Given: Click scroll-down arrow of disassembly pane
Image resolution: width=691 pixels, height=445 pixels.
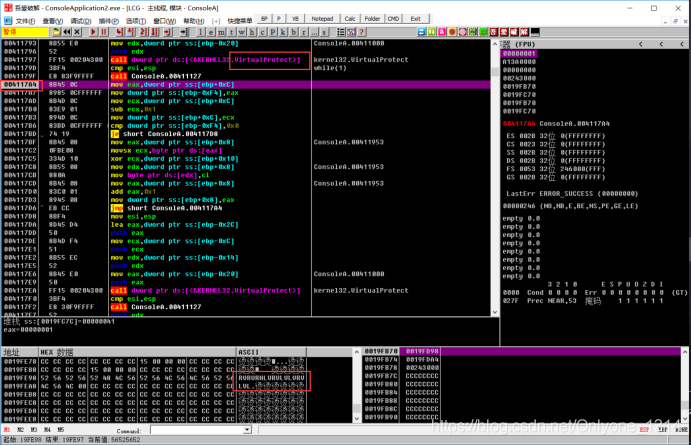Looking at the screenshot, I should tap(495, 312).
